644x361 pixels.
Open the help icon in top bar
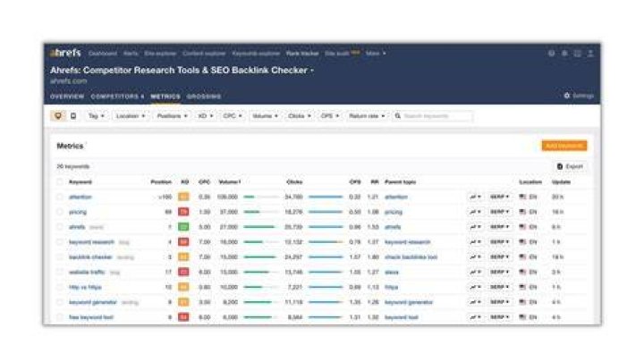[x=552, y=54]
